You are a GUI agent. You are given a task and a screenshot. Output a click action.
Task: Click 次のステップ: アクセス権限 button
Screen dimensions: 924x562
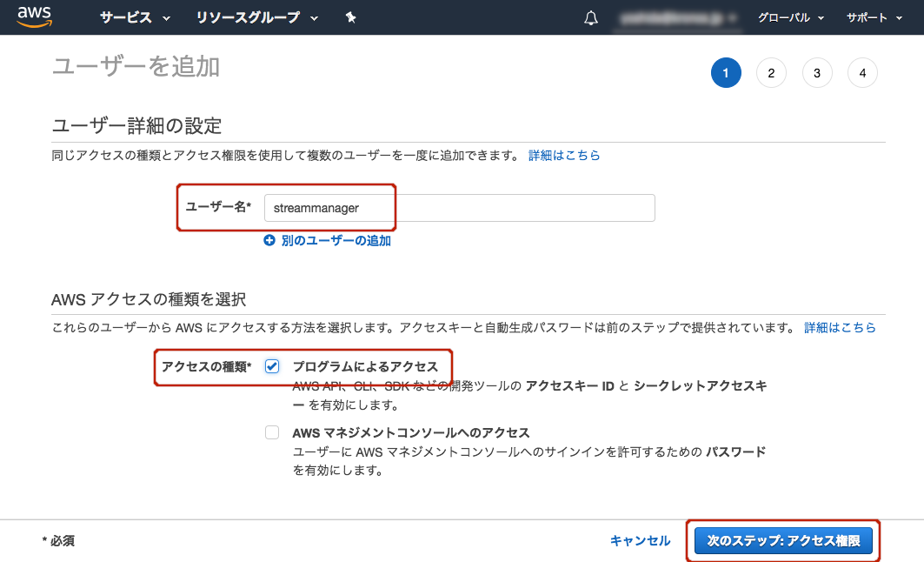[783, 541]
